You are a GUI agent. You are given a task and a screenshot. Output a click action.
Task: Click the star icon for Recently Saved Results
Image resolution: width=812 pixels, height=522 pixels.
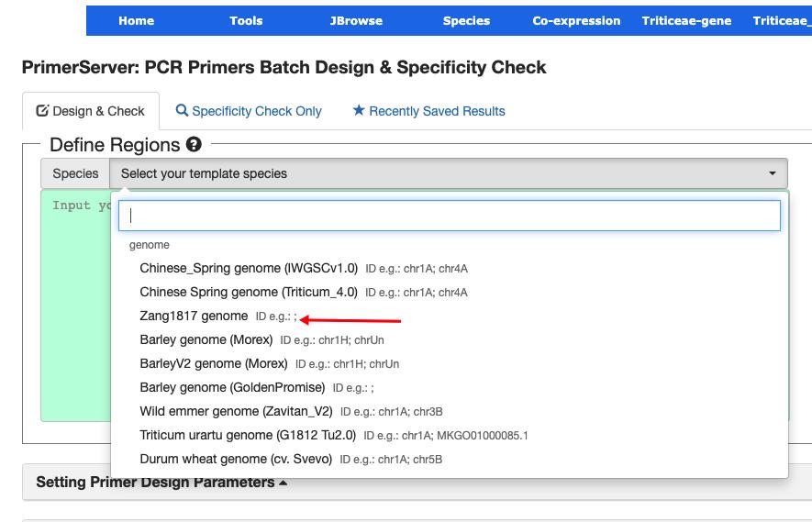tap(359, 111)
